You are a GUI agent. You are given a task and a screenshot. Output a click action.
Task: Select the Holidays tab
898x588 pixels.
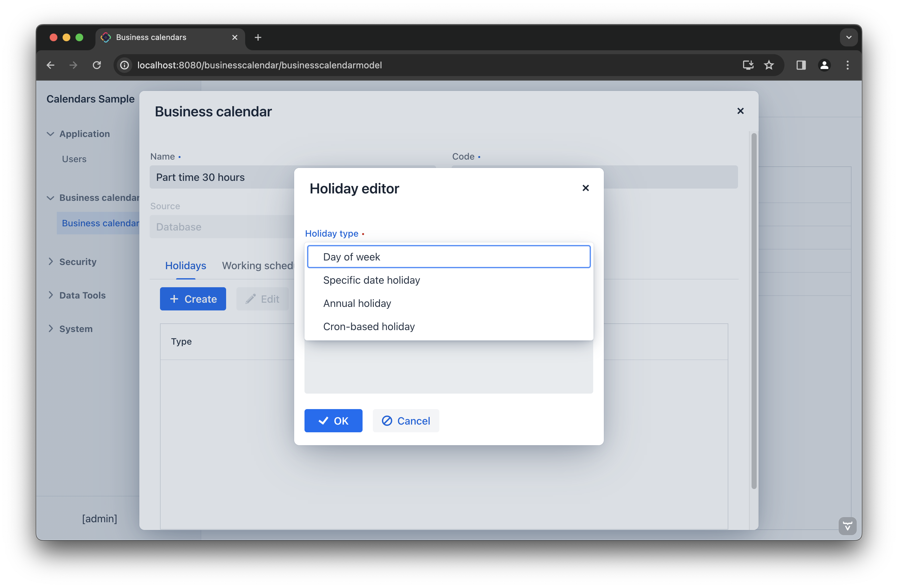185,266
